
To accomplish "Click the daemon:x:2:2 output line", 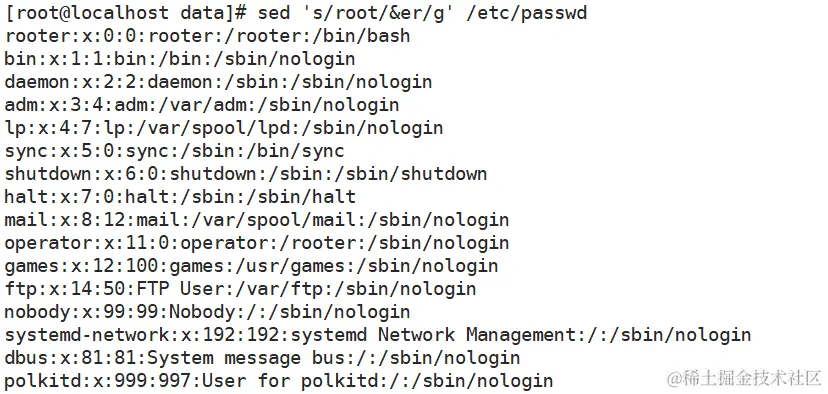I will [x=219, y=82].
